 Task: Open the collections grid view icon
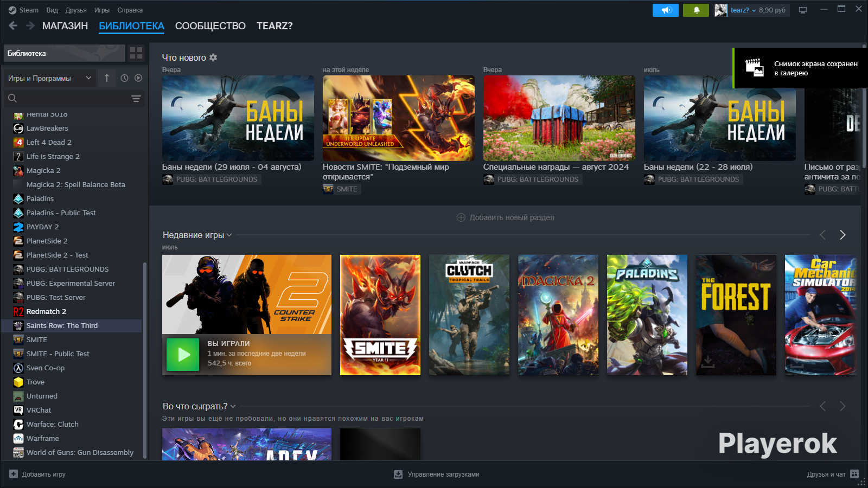tap(136, 53)
